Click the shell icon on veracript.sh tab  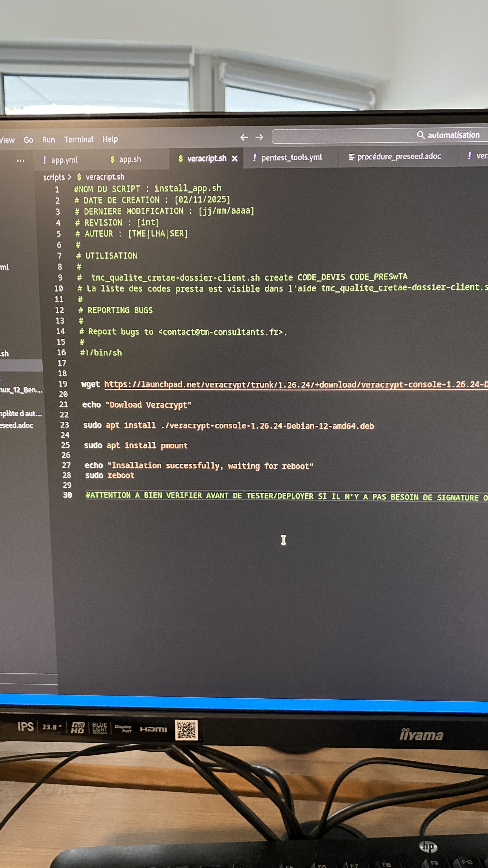[x=181, y=158]
